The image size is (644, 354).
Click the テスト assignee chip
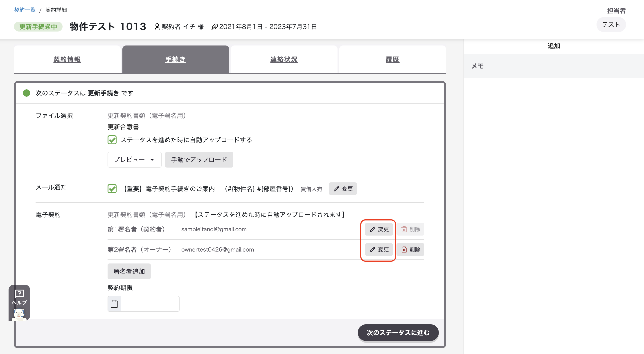pyautogui.click(x=611, y=25)
